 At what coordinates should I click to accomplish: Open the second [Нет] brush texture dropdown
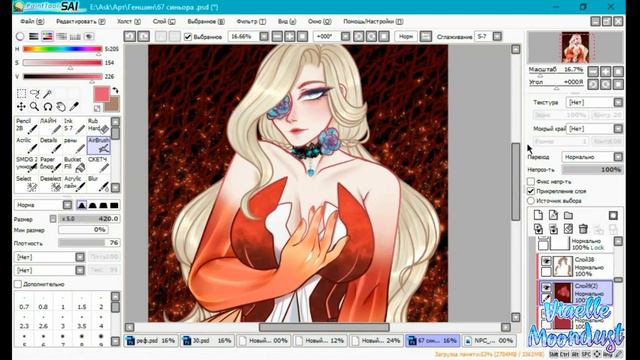point(80,270)
